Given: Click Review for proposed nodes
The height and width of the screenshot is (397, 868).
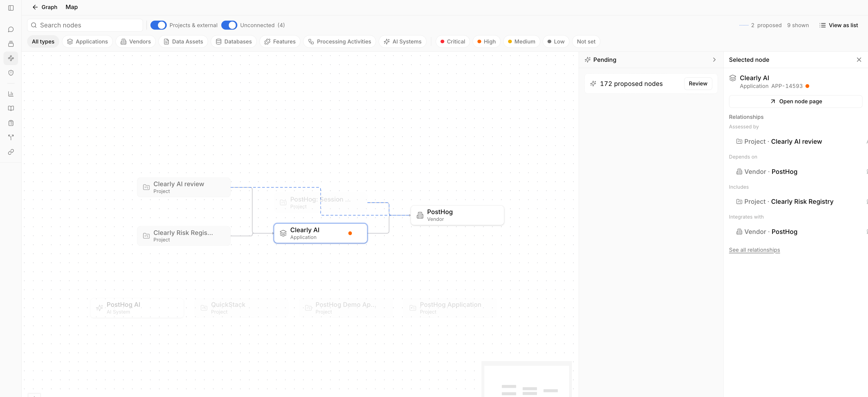Looking at the screenshot, I should (x=698, y=84).
